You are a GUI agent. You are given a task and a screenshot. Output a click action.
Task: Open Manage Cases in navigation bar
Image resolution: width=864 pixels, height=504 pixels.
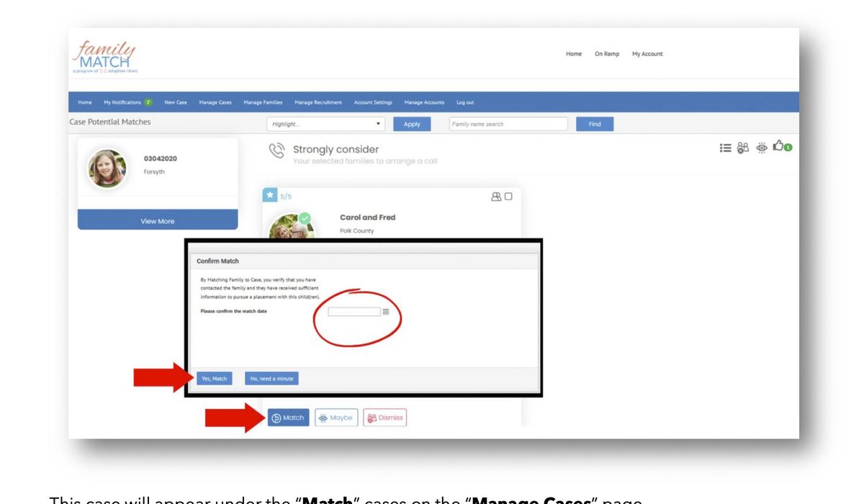[215, 102]
